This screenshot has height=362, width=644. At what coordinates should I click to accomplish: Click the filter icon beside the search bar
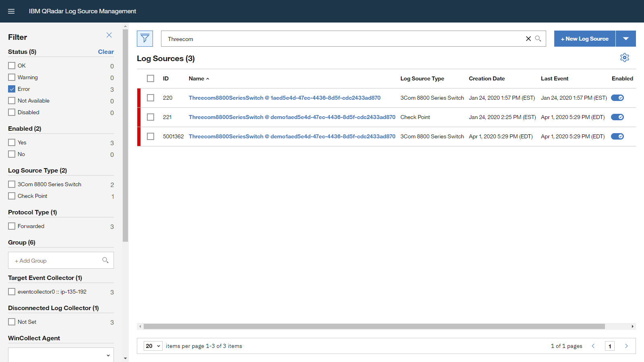pos(145,39)
